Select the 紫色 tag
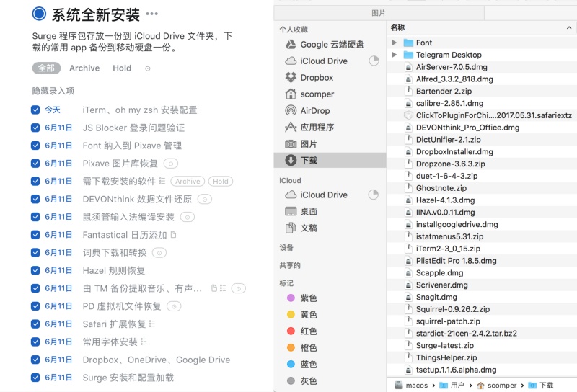Viewport: 577px width, 392px height. (301, 298)
